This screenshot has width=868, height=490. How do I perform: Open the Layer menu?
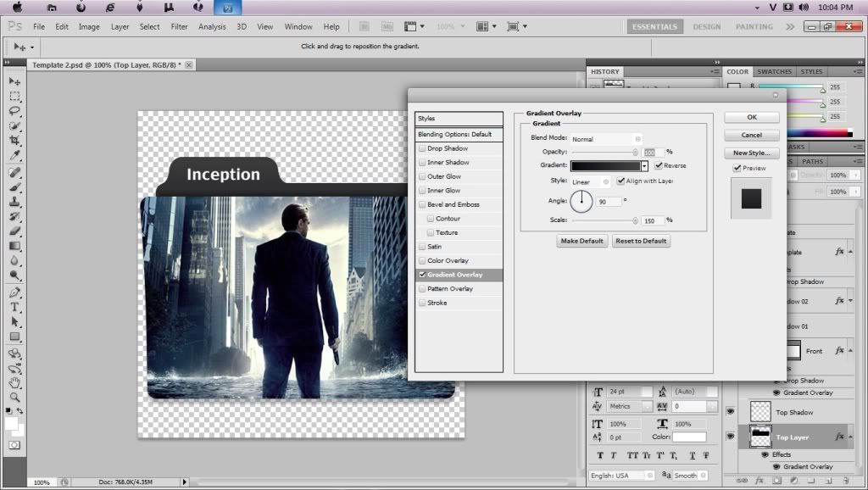[x=120, y=26]
